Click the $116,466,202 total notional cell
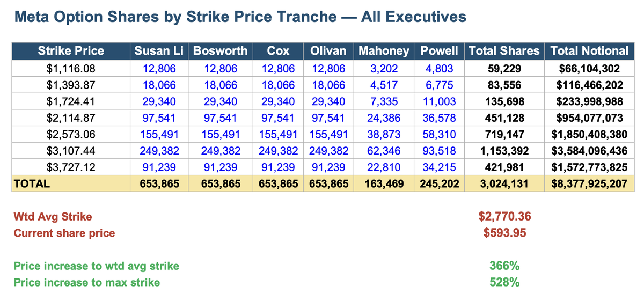The width and height of the screenshot is (644, 301). 589,85
